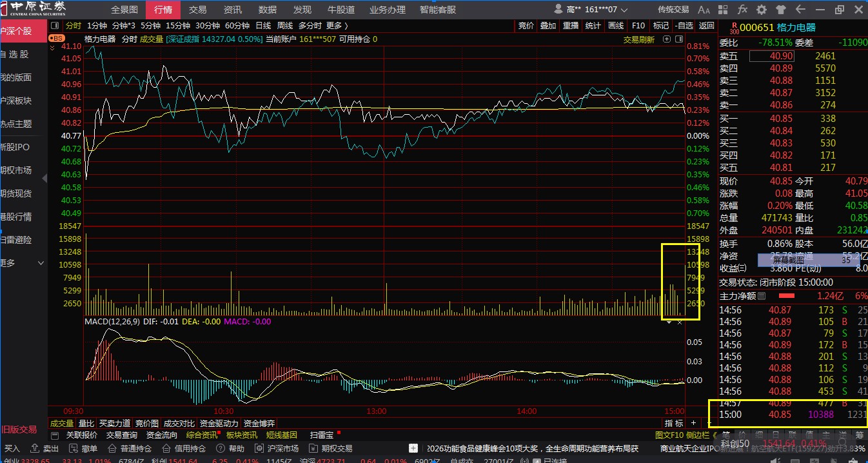Open the 全景图 menu tab
Screen dimensions: 868x463
tap(124, 10)
